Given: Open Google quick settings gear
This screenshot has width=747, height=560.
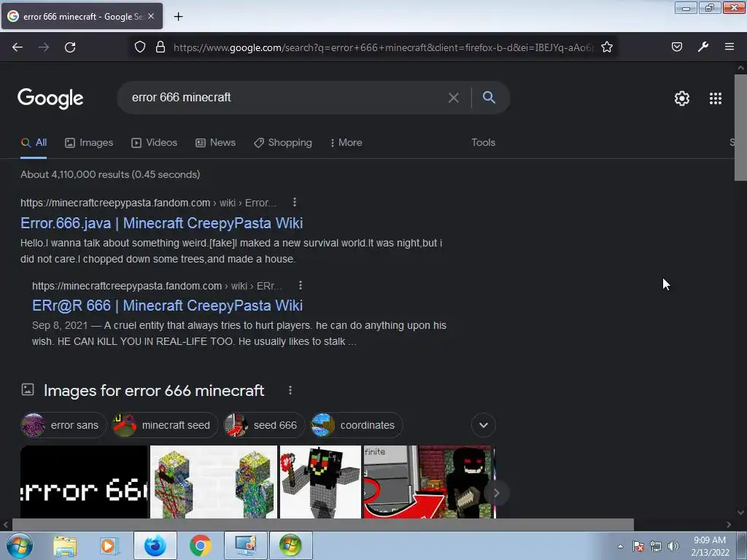Looking at the screenshot, I should click(x=682, y=98).
